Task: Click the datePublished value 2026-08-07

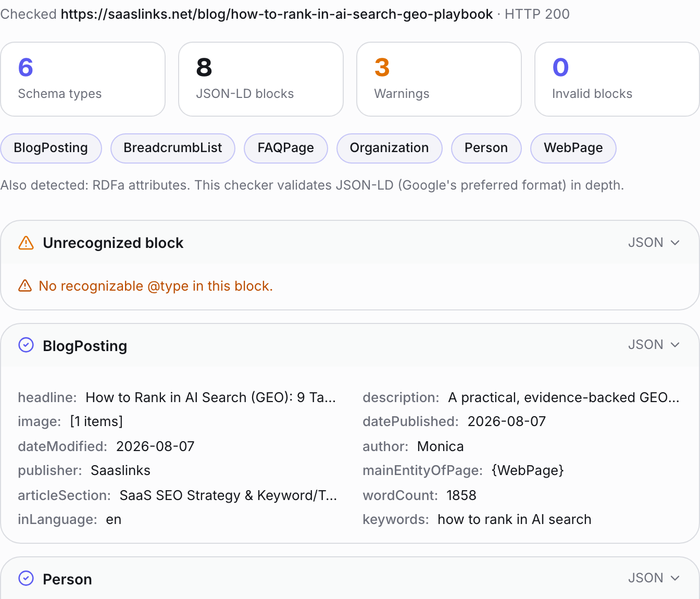Action: pyautogui.click(x=507, y=421)
